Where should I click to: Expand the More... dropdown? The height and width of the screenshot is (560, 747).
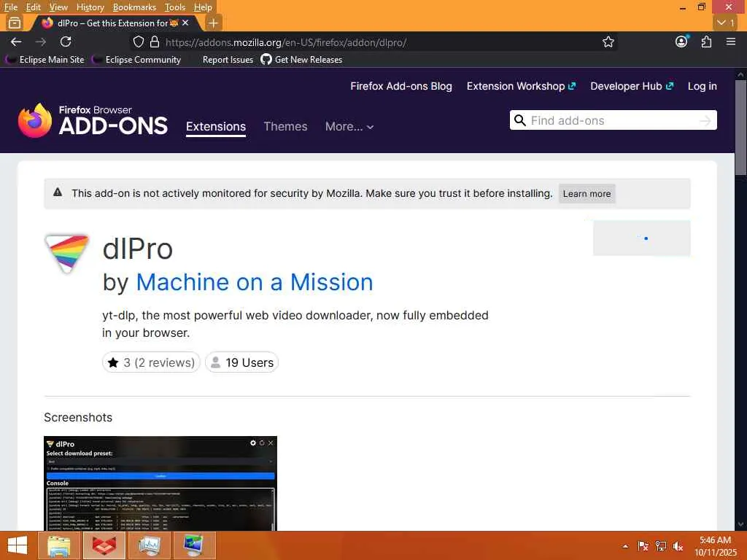pos(349,127)
